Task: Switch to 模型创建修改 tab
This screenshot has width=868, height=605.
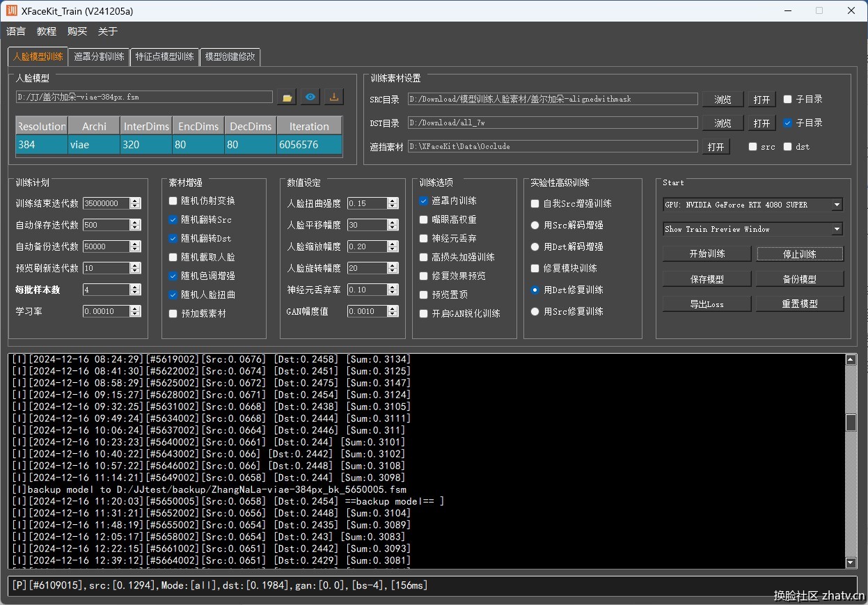Action: tap(230, 57)
